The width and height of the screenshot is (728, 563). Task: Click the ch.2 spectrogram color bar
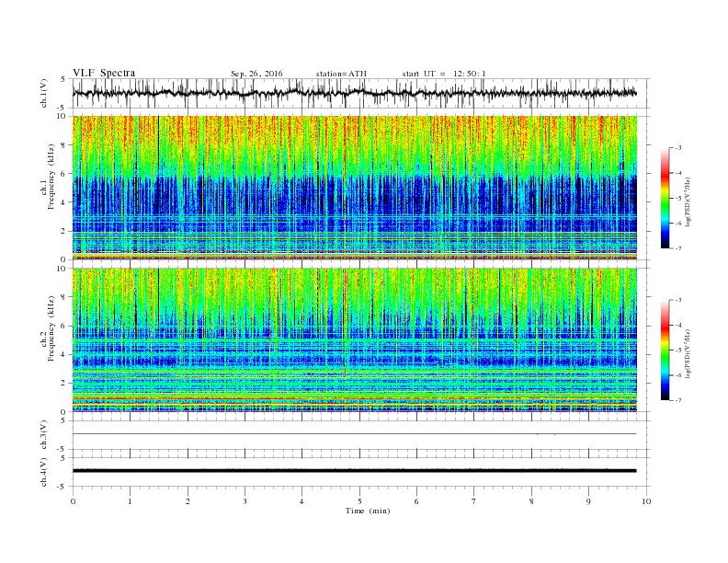[665, 350]
